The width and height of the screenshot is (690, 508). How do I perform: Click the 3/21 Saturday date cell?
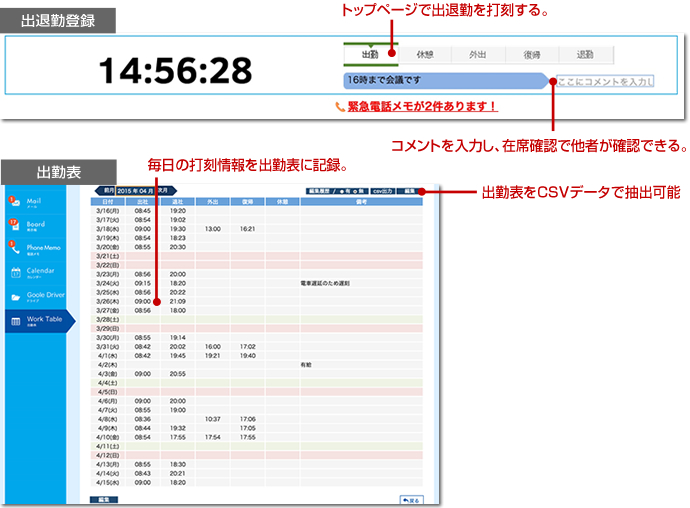(x=108, y=256)
